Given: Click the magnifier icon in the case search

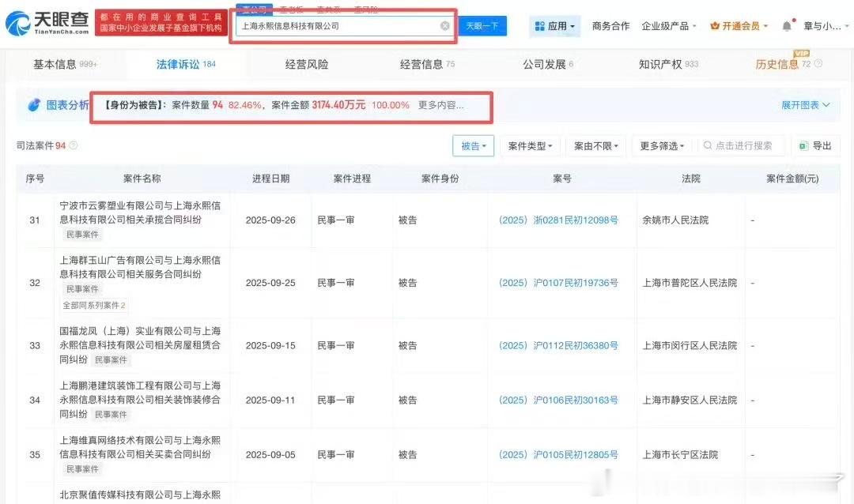Looking at the screenshot, I should pos(708,145).
